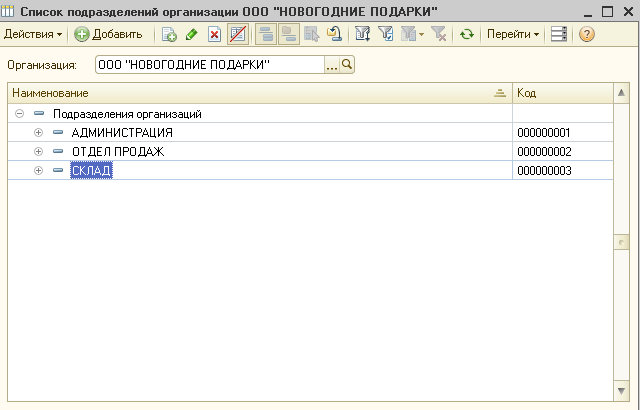Screen dimensions: 640x410
Task: Click the magnifier icon beside Организация
Action: (347, 65)
